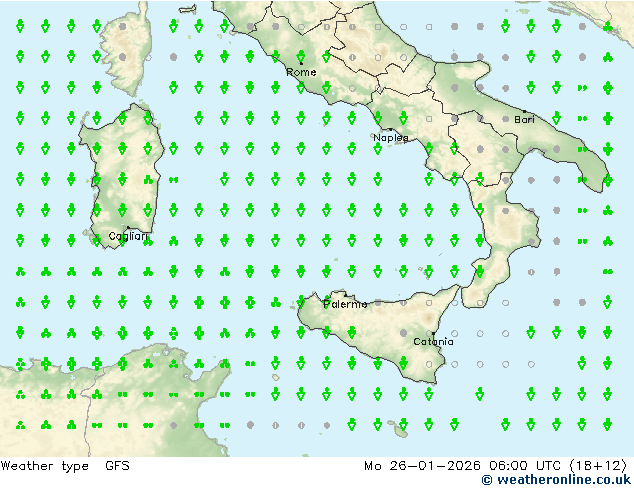The width and height of the screenshot is (634, 490).
Task: Click the Rome city label
Action: (x=301, y=72)
